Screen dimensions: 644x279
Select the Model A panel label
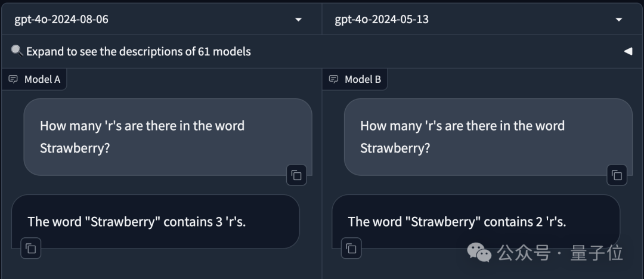click(42, 79)
